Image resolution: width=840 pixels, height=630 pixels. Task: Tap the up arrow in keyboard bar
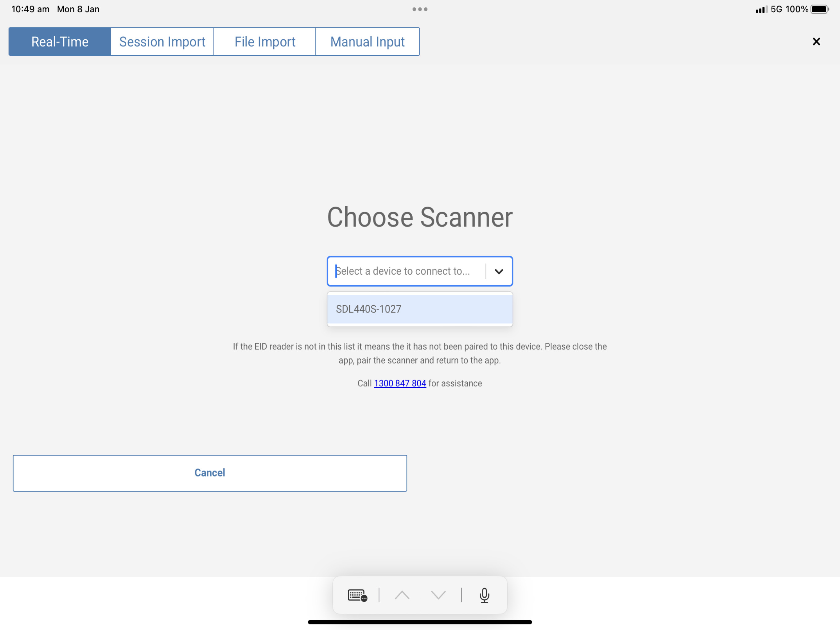point(402,595)
